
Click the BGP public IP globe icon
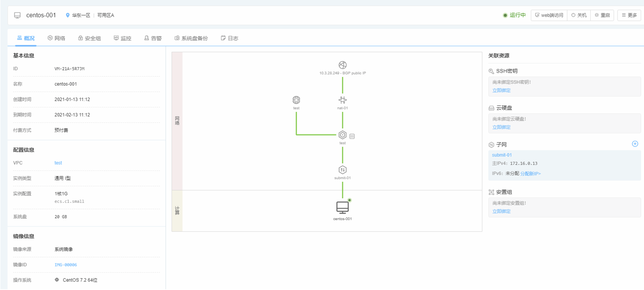click(x=342, y=65)
